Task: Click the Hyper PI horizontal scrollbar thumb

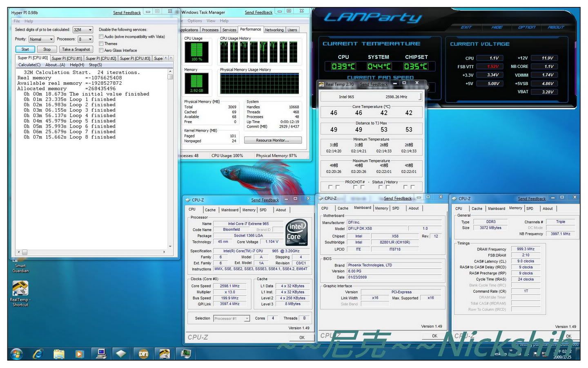Action: pos(24,252)
